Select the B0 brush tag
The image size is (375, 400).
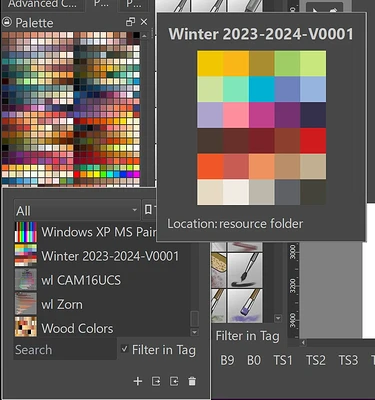(254, 360)
